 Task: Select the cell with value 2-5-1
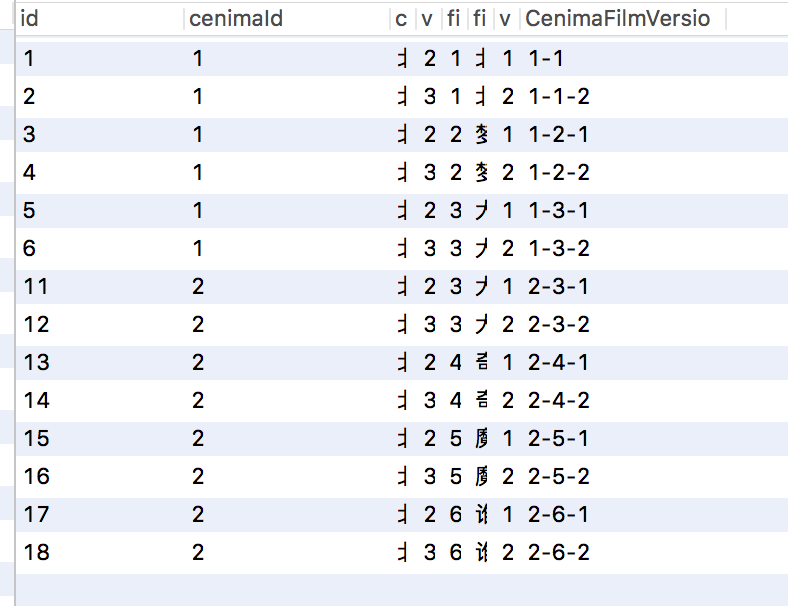click(558, 439)
